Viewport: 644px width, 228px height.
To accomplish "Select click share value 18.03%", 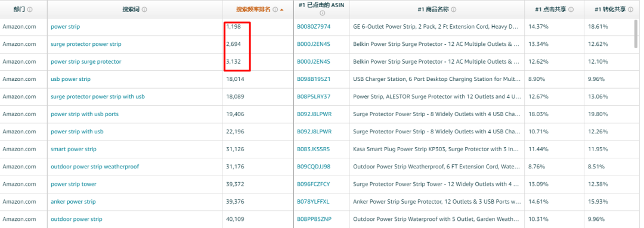I will pyautogui.click(x=538, y=114).
